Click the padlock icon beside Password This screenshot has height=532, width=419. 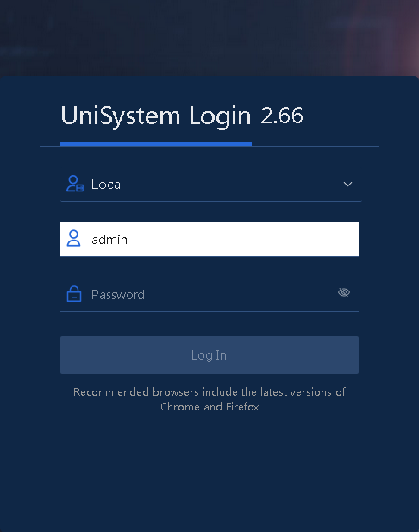click(74, 294)
